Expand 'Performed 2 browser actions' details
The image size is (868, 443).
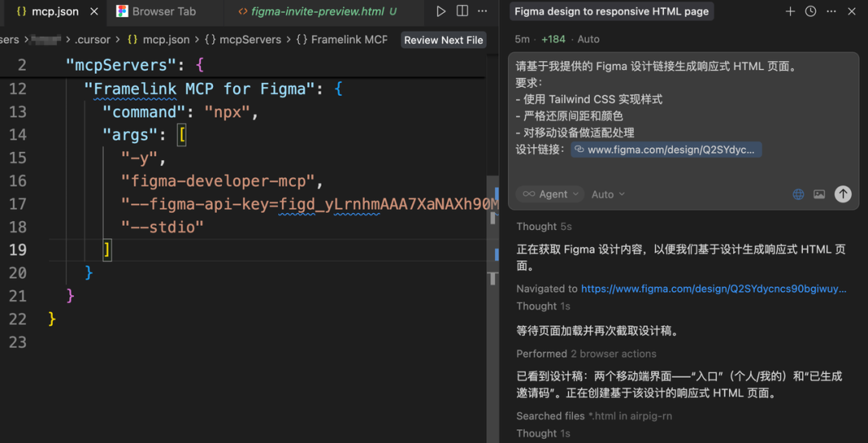coord(586,354)
